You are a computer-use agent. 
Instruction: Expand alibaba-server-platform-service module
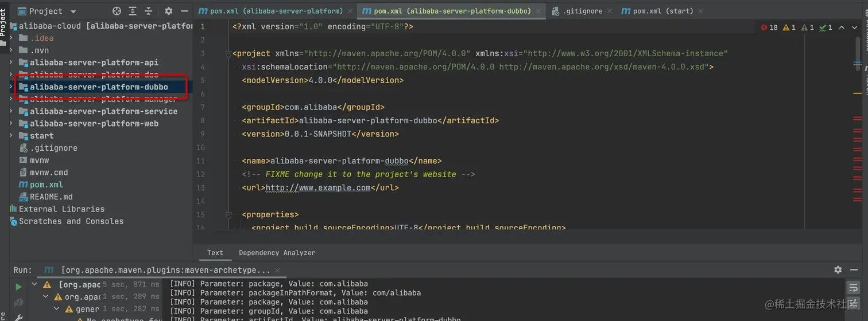coord(11,111)
